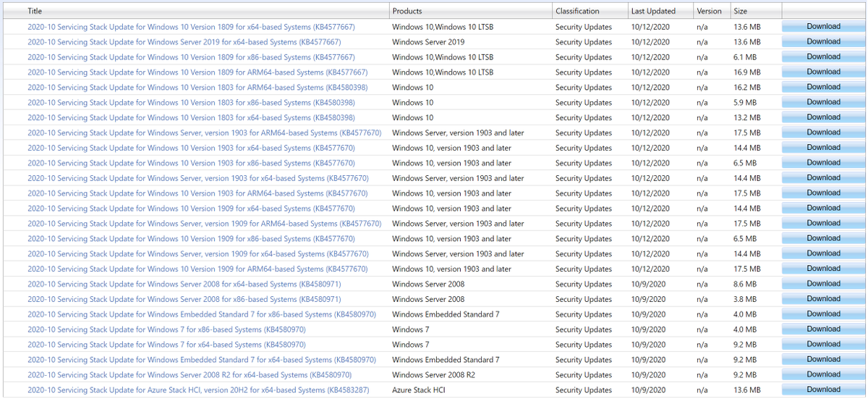Screen dimensions: 868x399
Task: Open Windows Server 2008 x86 update (KB4580971)
Action: 184,300
